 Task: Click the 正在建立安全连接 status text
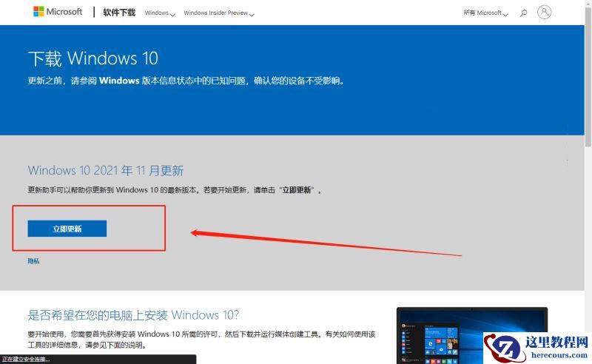[x=26, y=360]
